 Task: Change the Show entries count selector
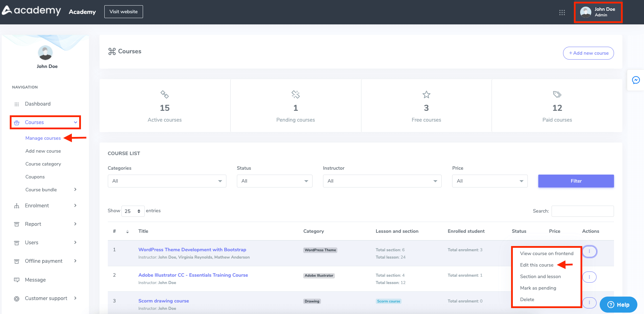click(x=133, y=211)
